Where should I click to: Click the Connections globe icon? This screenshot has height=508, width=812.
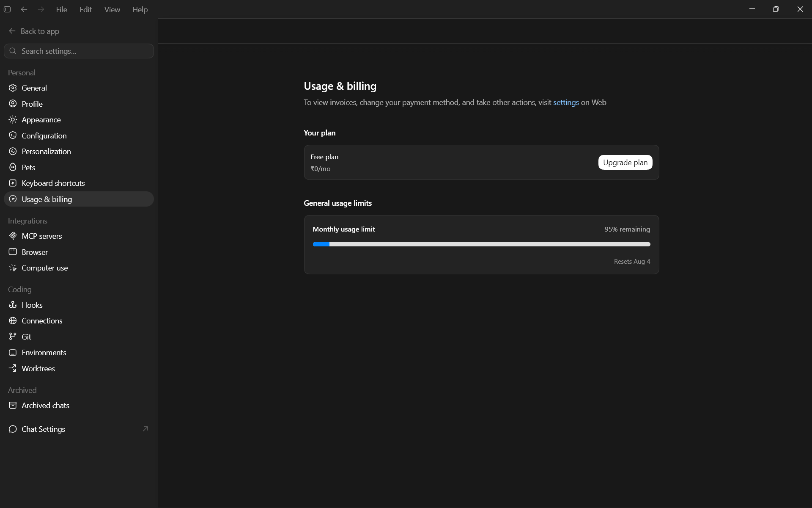[13, 320]
